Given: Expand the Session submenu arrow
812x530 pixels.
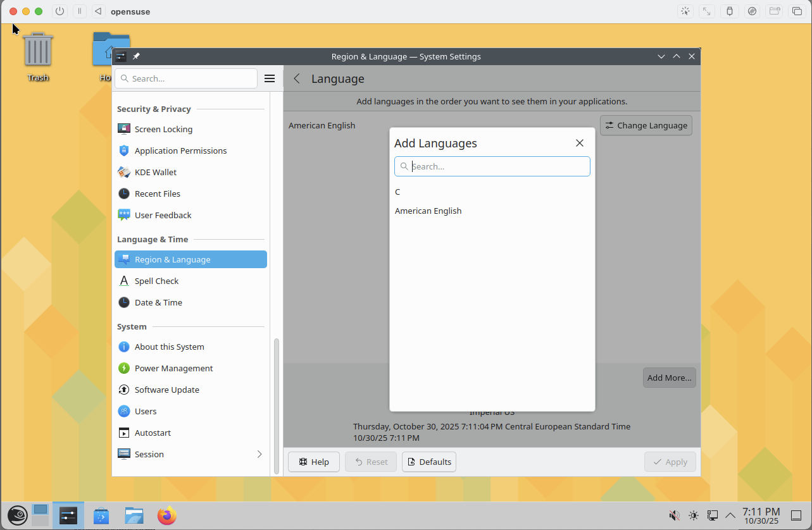Looking at the screenshot, I should 259,454.
